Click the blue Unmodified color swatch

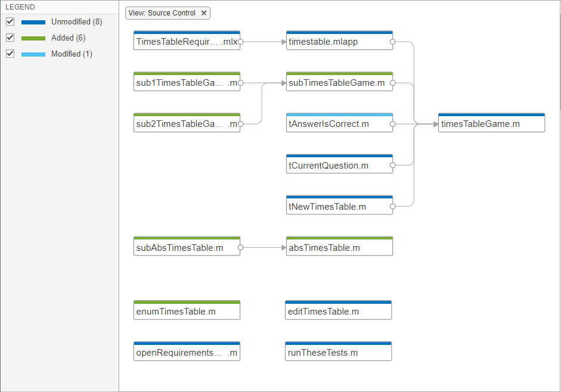coord(33,22)
